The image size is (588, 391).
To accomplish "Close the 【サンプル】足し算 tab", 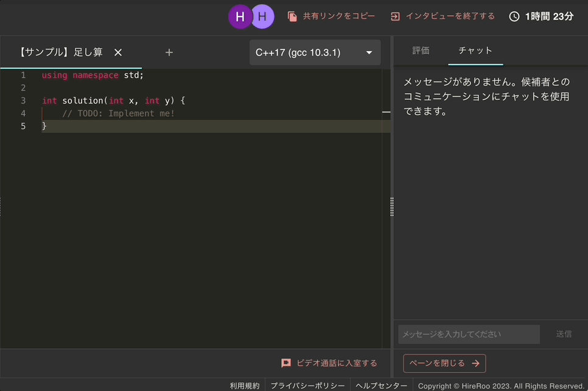I will tap(118, 52).
